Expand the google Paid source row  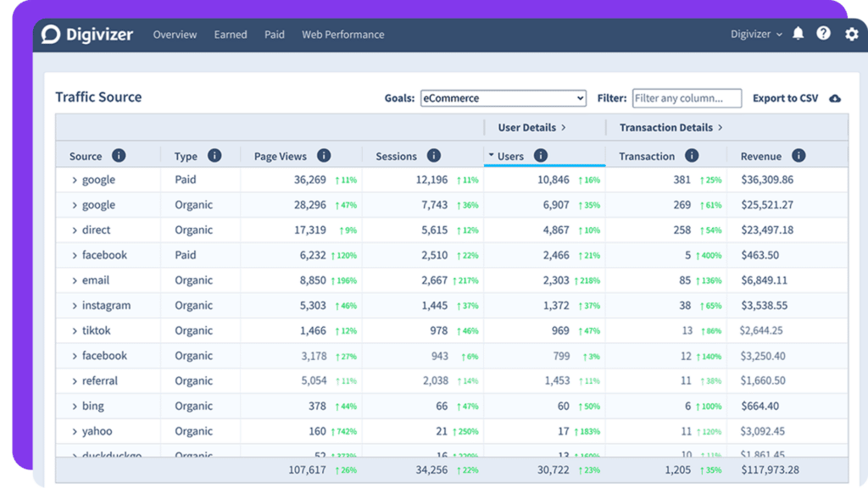[75, 180]
